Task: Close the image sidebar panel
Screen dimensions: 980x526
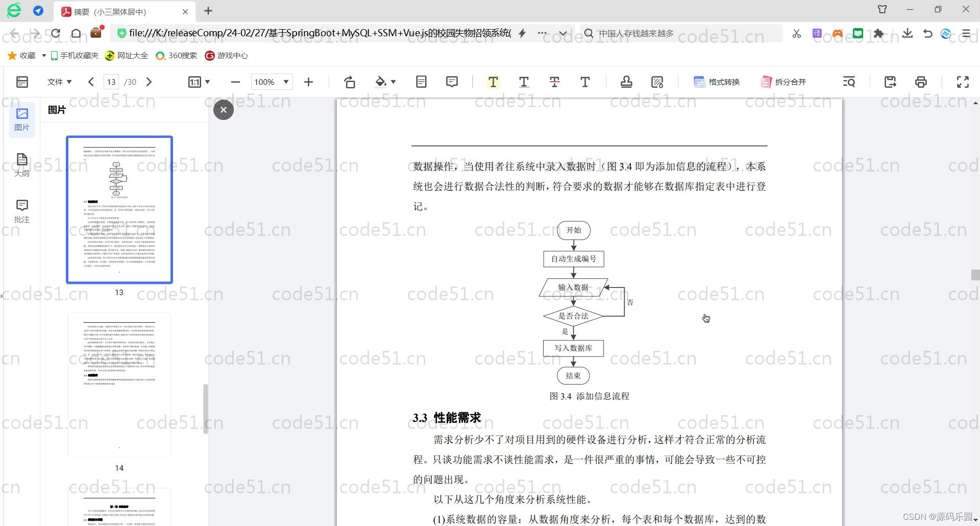Action: (224, 109)
